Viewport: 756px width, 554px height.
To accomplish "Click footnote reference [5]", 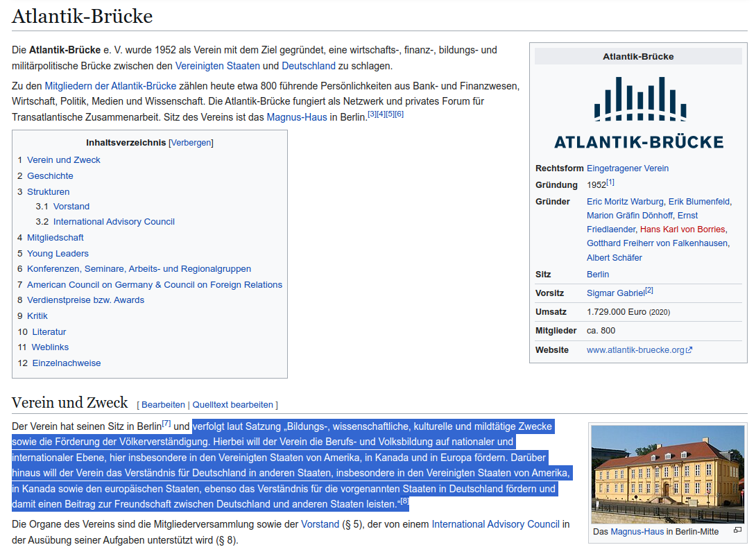I will (390, 114).
